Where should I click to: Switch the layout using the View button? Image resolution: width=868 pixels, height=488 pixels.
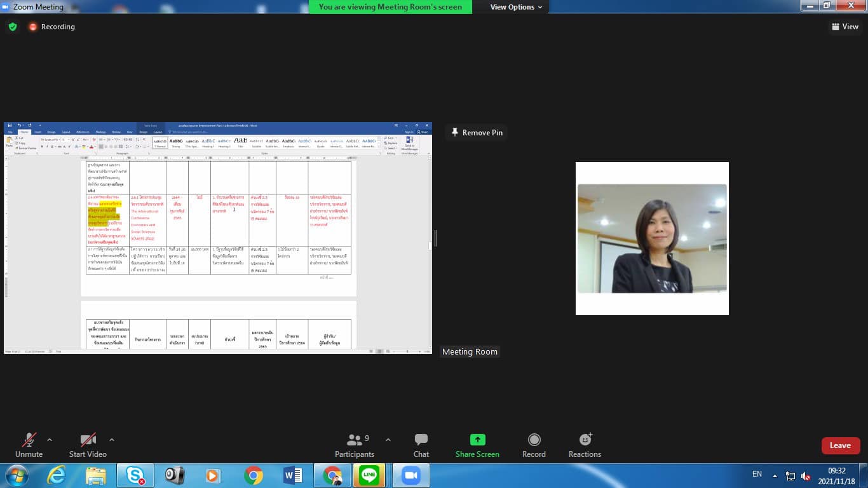844,27
